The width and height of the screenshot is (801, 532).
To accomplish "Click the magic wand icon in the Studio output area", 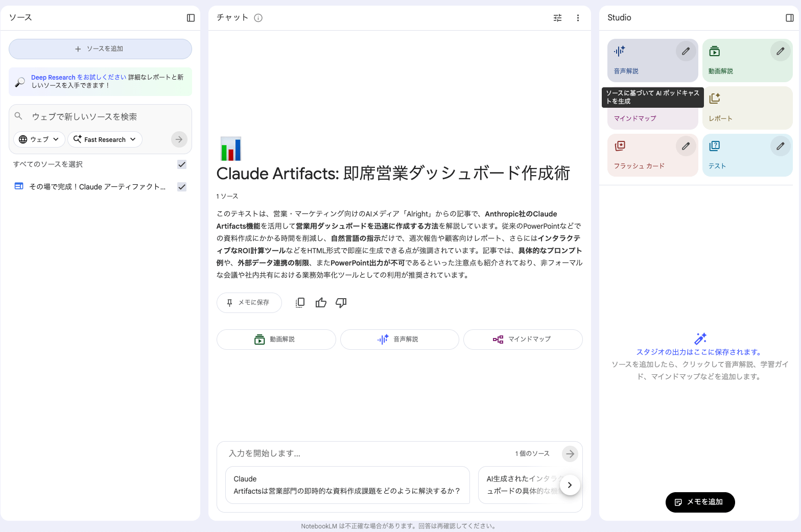I will point(700,338).
